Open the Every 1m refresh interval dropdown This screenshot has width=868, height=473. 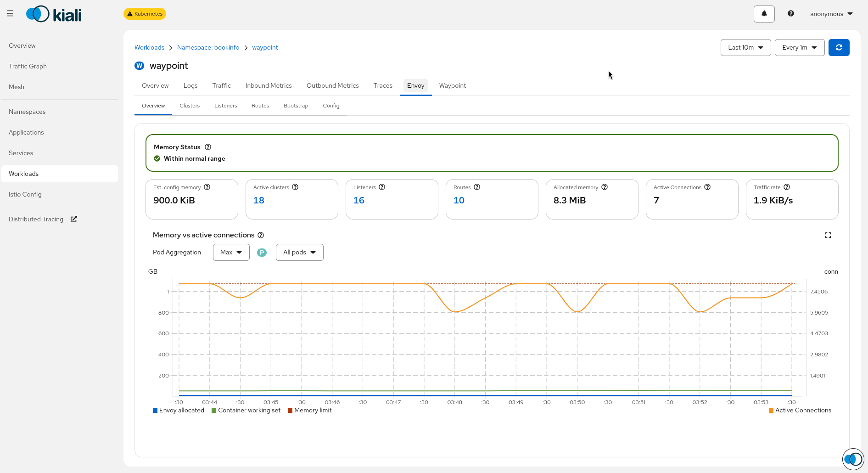(800, 47)
